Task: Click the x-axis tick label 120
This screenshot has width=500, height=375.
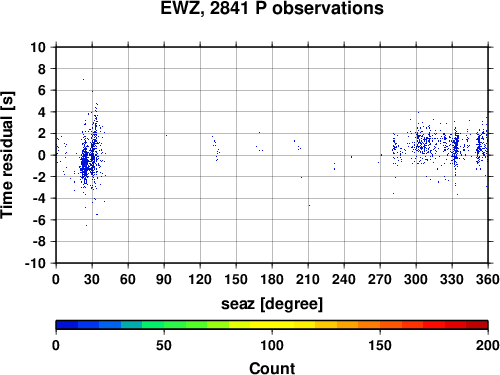Action: point(200,279)
